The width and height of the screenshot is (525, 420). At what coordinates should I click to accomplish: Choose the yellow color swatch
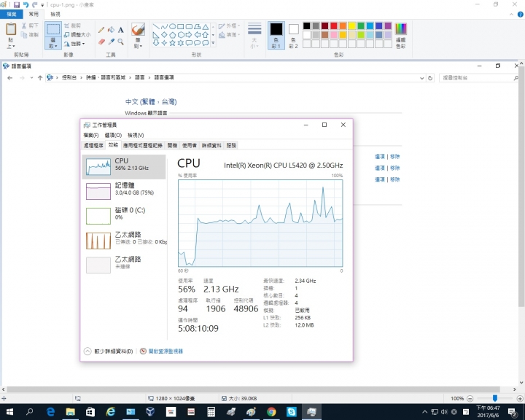point(352,26)
